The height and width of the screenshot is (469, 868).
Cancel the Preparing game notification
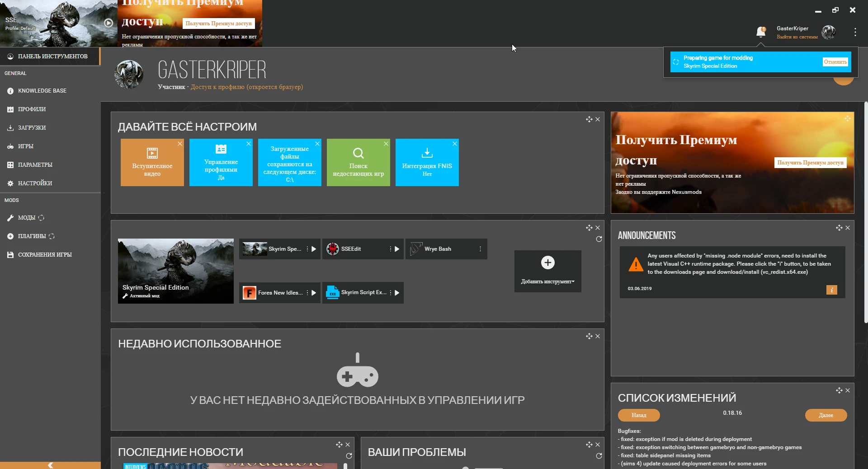click(835, 62)
